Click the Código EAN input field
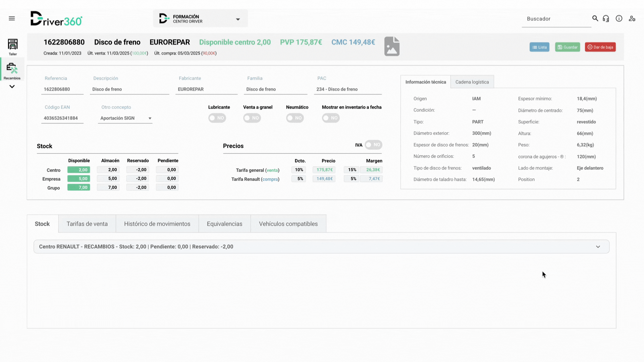The height and width of the screenshot is (362, 644). [62, 118]
